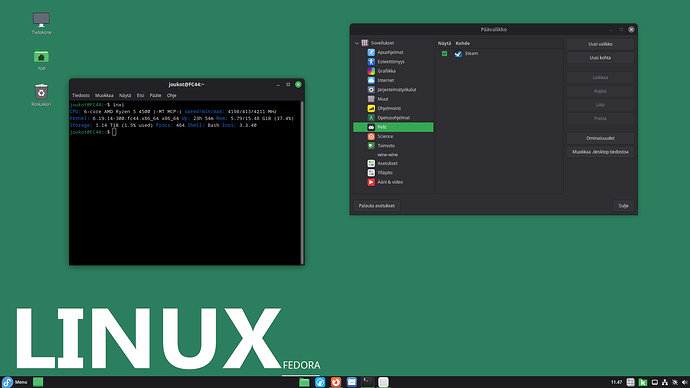Click the Kohde column header
Viewport: 690px width, 388px height.
(462, 44)
